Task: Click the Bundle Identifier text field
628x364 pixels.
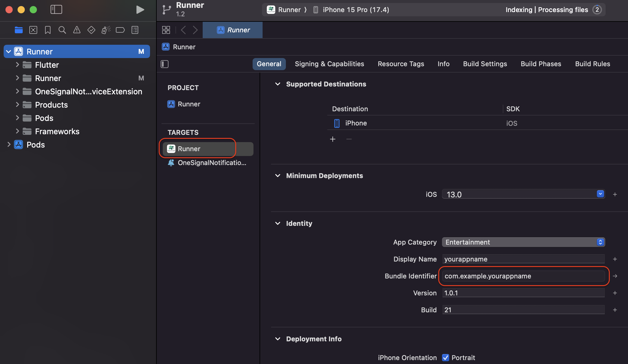Action: point(523,276)
